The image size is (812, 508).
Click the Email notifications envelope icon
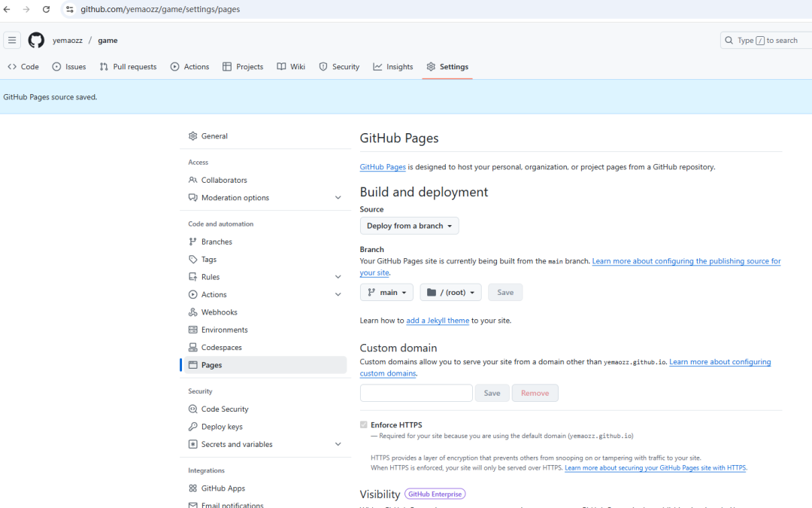pyautogui.click(x=192, y=505)
